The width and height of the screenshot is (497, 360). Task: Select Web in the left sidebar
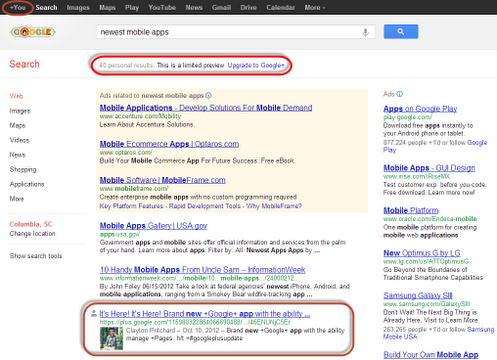(x=16, y=96)
